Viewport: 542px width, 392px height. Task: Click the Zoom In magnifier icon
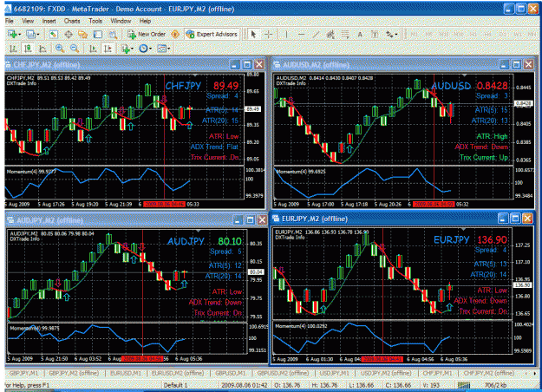pos(60,49)
